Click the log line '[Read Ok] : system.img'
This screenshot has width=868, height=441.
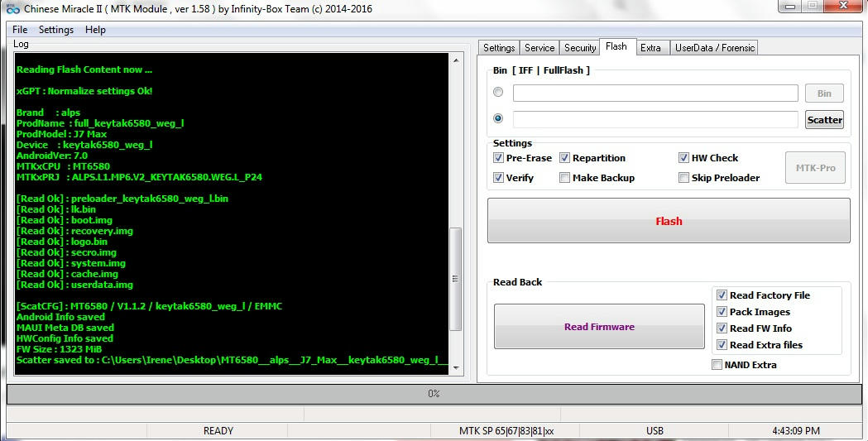coord(71,263)
